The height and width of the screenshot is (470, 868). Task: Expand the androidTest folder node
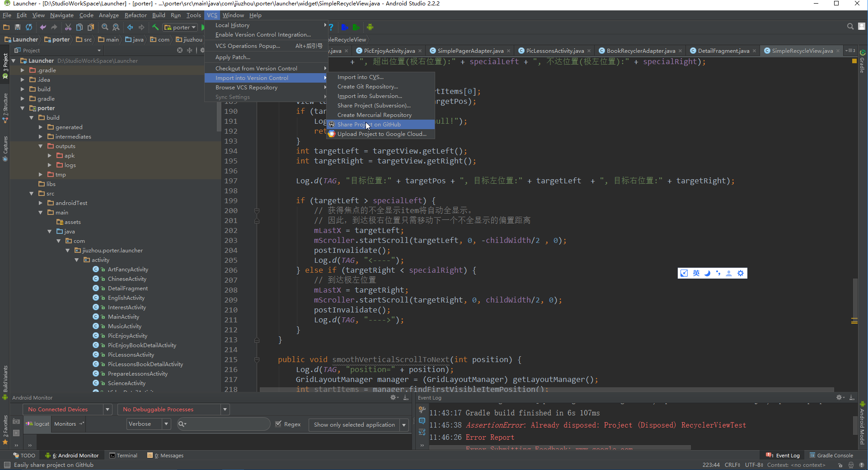coord(41,203)
